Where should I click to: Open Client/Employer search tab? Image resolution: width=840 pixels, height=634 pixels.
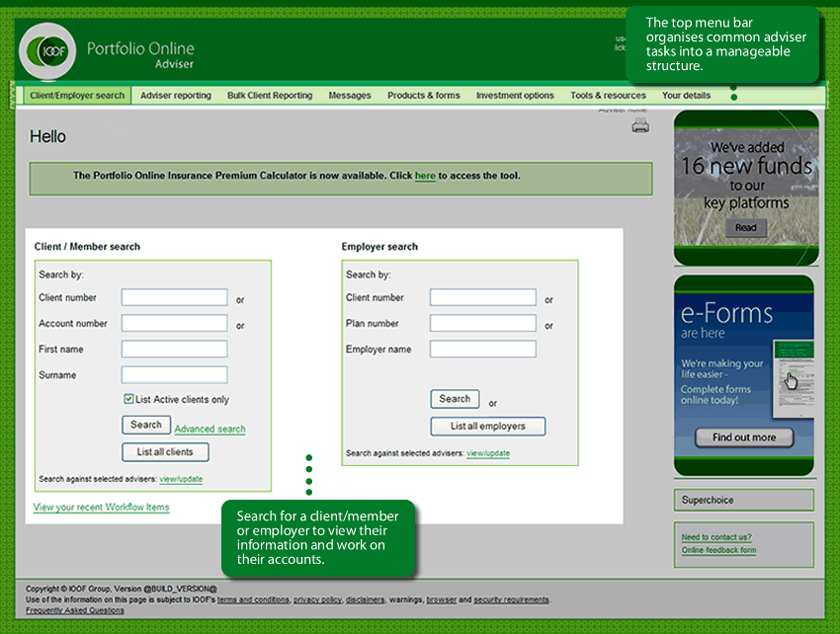77,96
